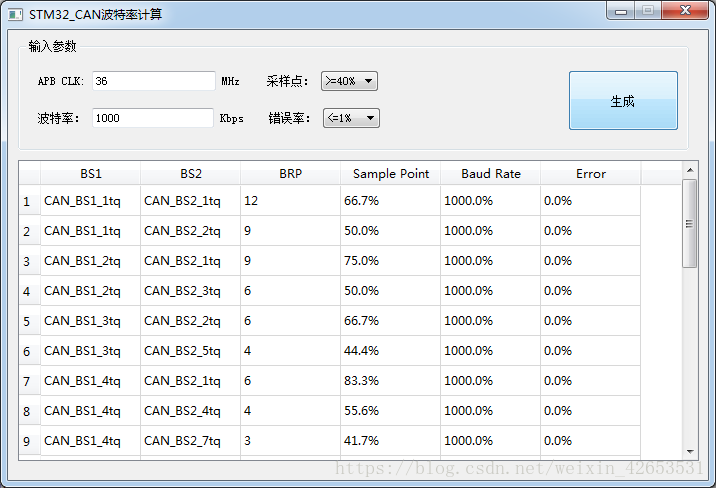Select row header number 1
Screen dimensions: 716x488
click(30, 201)
